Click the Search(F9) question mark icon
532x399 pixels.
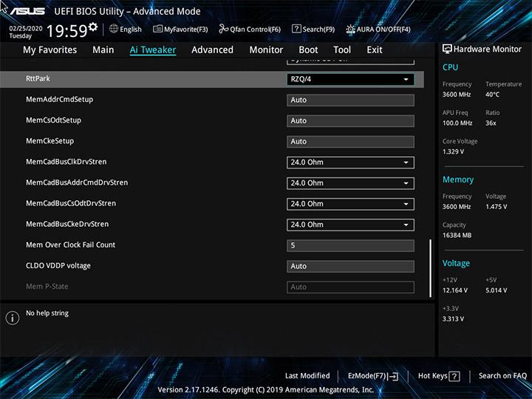tap(296, 29)
